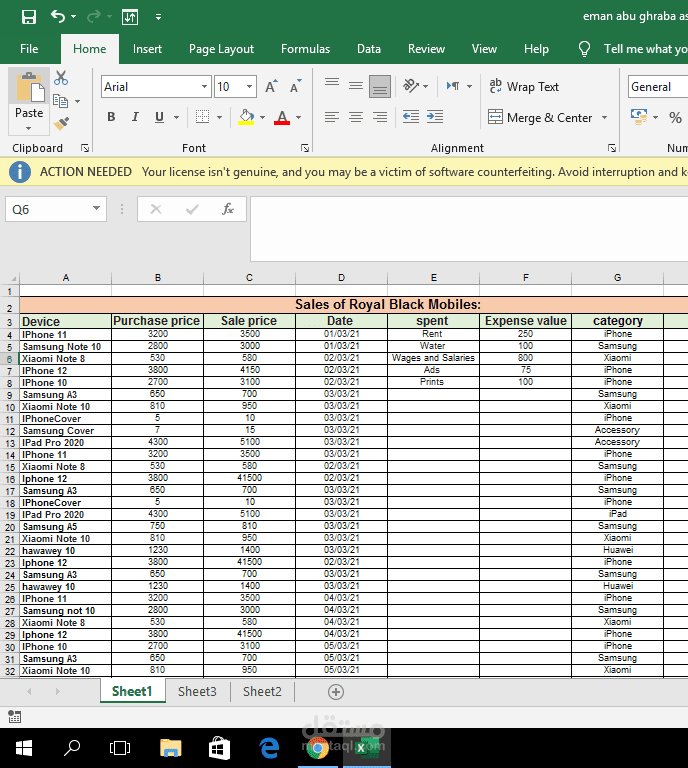Click Cancel X in formula bar
This screenshot has width=688, height=768.
[x=156, y=209]
